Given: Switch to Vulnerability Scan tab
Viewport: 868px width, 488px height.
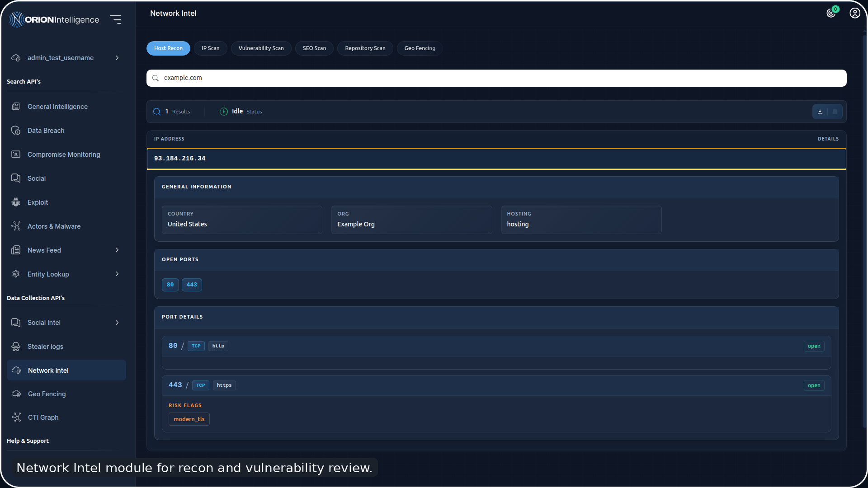Looking at the screenshot, I should pyautogui.click(x=261, y=48).
